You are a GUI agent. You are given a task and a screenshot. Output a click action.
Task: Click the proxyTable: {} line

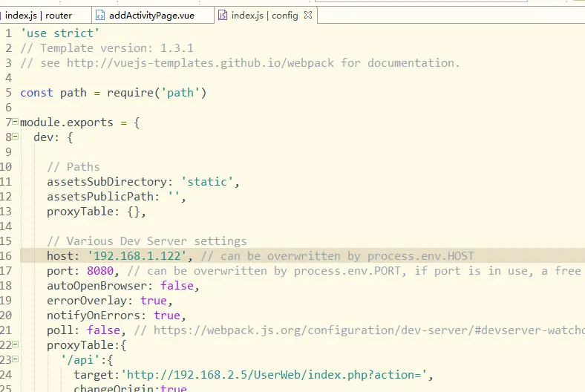[x=97, y=212]
